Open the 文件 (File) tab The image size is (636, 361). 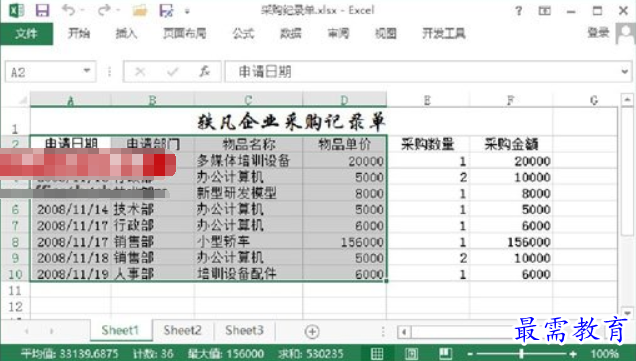click(26, 34)
